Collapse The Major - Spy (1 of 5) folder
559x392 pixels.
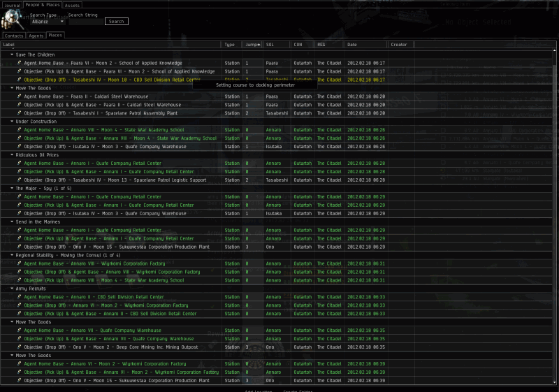click(x=12, y=189)
